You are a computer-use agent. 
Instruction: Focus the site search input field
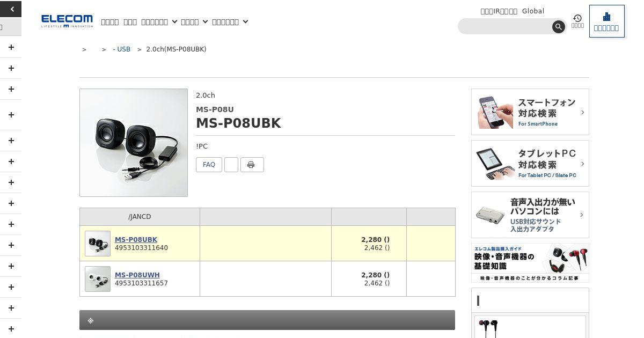(x=504, y=26)
